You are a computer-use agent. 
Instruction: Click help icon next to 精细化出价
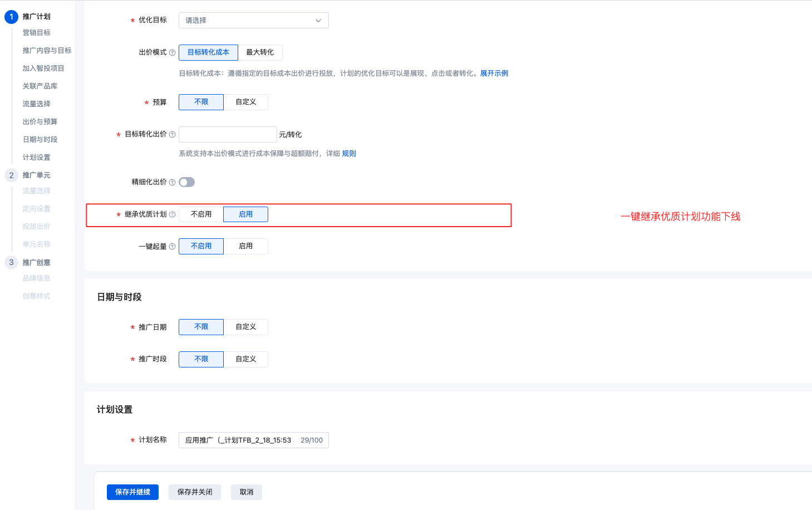point(172,183)
